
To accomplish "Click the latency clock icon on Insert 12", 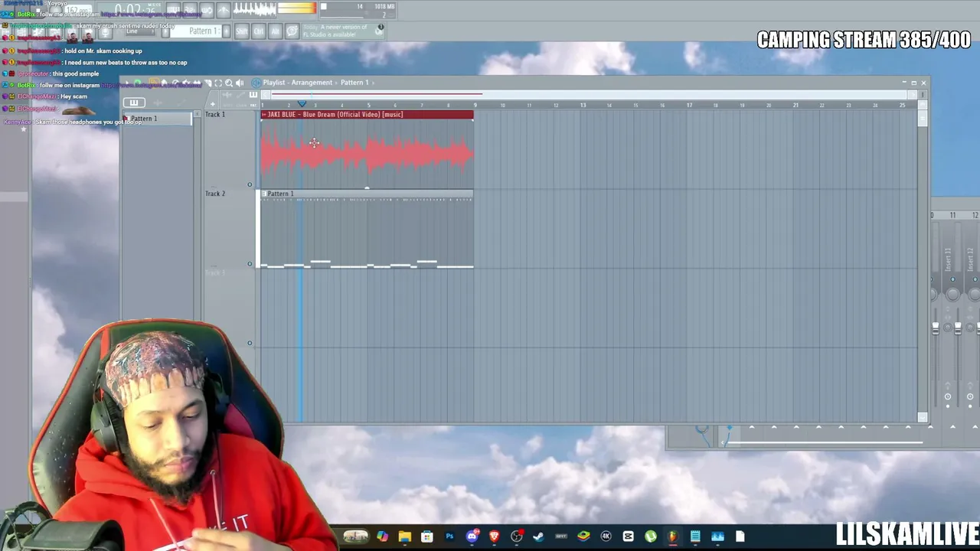I will [x=970, y=396].
